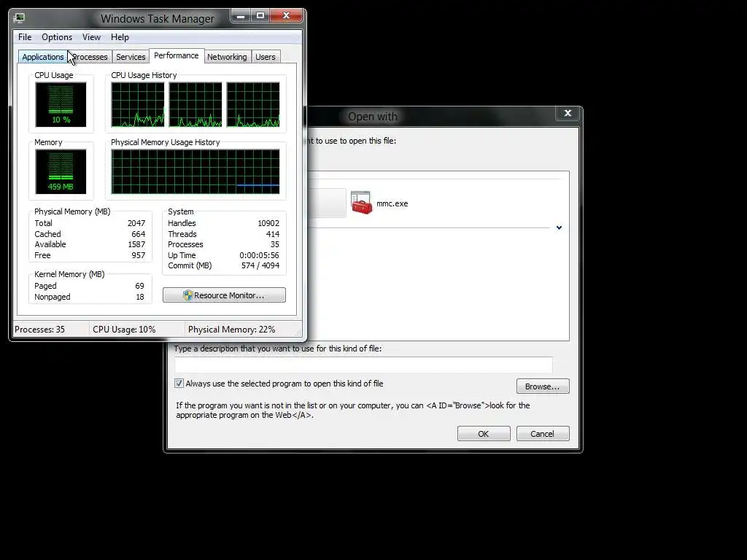The image size is (747, 560).
Task: Click the Physical Memory Usage History graph
Action: click(196, 171)
